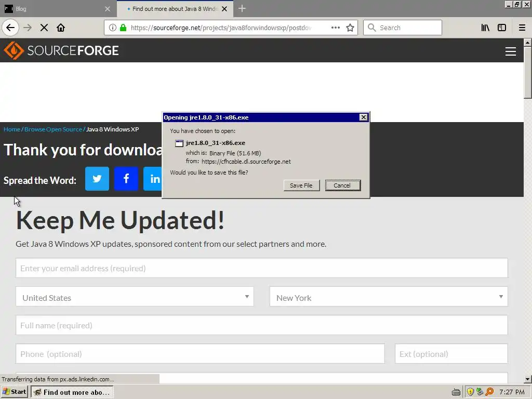Toggle the sidebar view icon
Viewport: 532px width, 399px height.
coord(502,28)
